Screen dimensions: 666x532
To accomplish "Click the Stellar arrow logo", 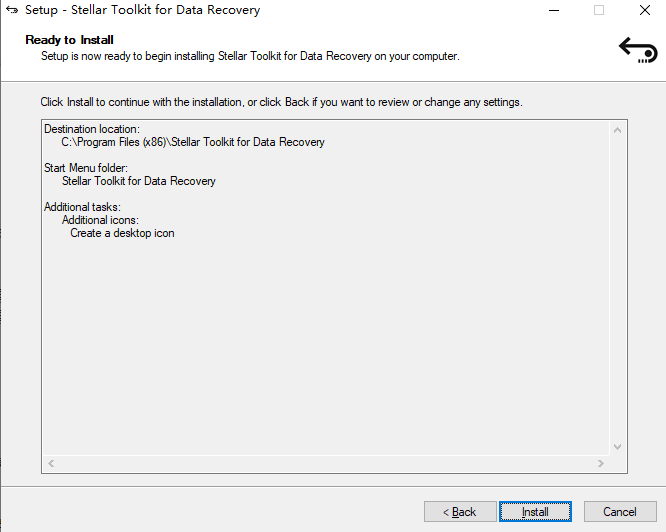I will click(637, 49).
